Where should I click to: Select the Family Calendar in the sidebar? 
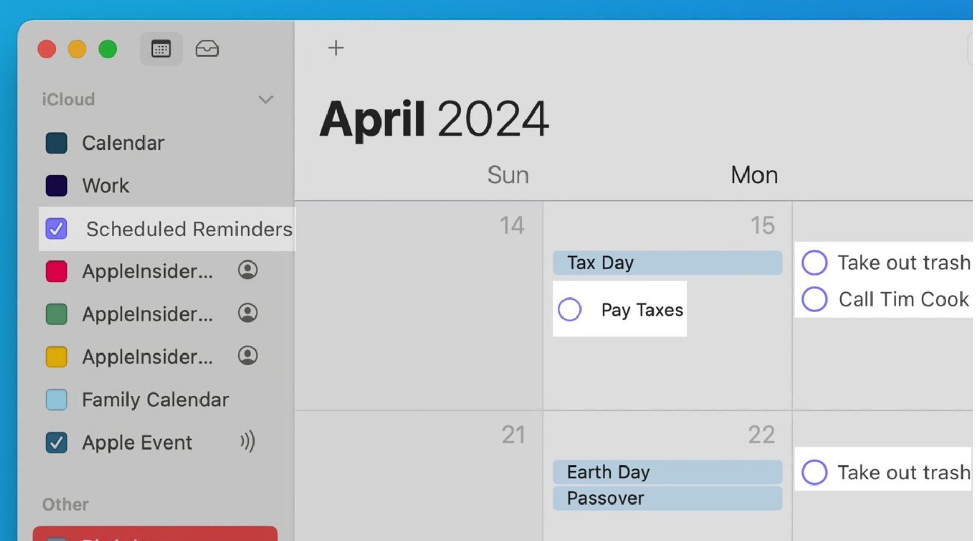click(154, 399)
